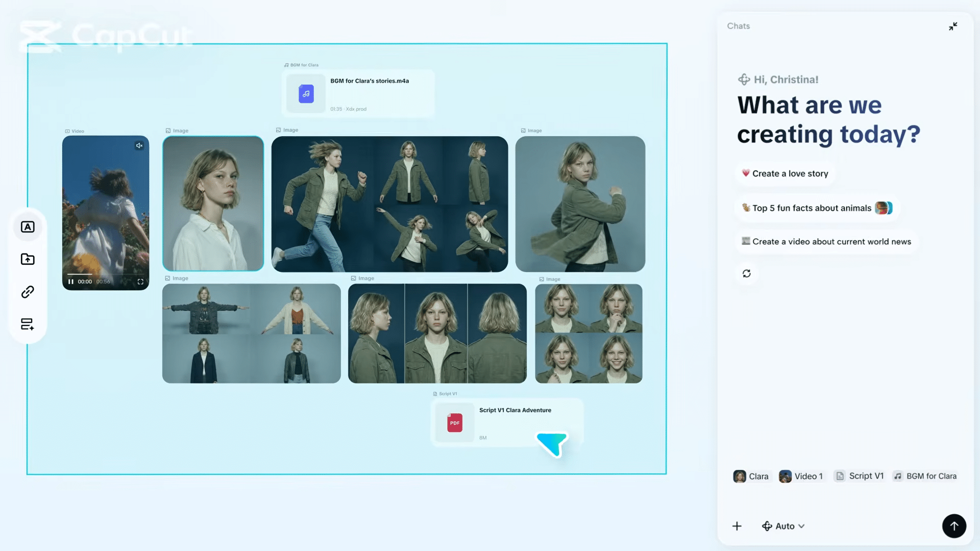The image size is (980, 551).
Task: Choose 'Top 5 fun facts about animals' prompt
Action: point(816,208)
